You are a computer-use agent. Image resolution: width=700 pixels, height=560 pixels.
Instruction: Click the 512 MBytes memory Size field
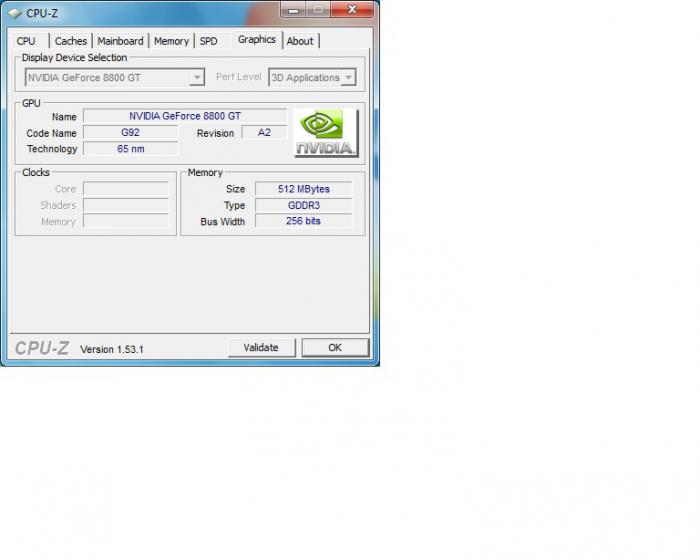[303, 188]
